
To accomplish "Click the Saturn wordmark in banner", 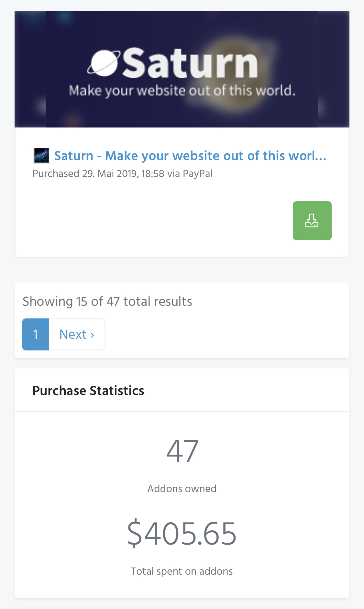I will pos(190,63).
